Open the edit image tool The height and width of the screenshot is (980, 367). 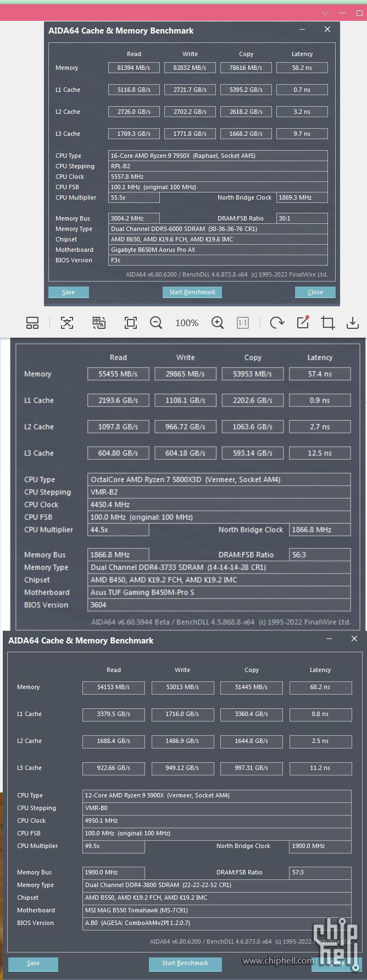303,323
